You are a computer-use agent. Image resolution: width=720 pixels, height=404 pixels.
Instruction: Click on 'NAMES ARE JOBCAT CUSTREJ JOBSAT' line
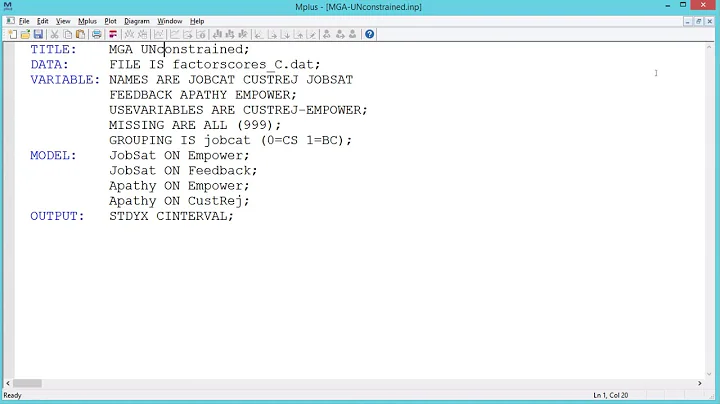(231, 79)
